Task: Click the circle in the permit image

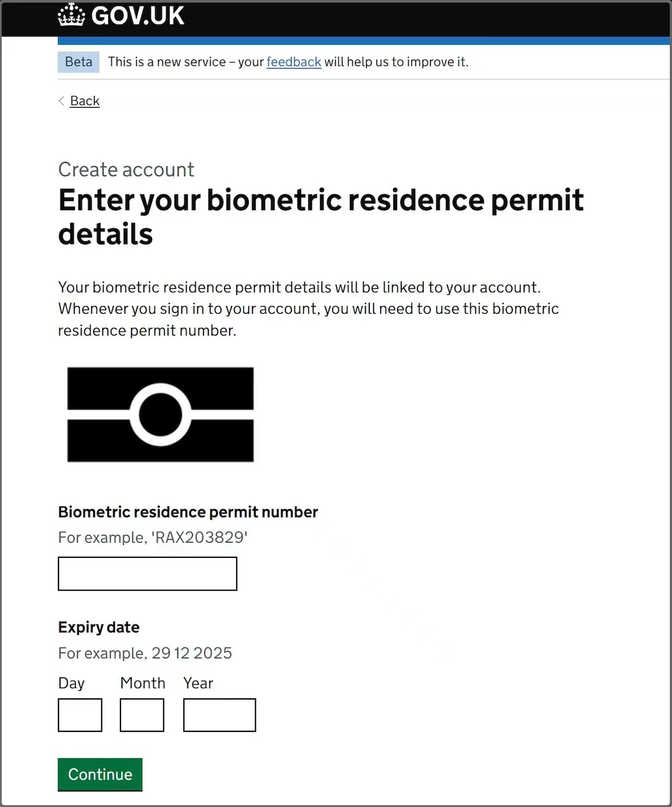Action: (x=160, y=415)
